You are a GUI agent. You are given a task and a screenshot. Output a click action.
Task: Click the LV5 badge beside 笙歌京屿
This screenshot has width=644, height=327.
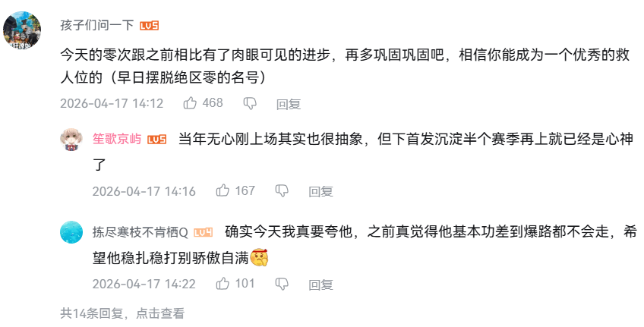(x=157, y=140)
